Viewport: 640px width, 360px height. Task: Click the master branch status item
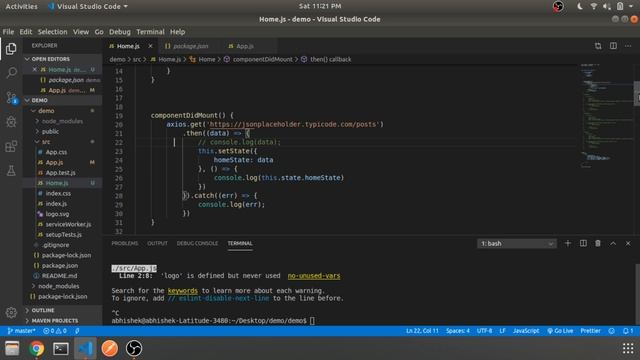pos(22,331)
